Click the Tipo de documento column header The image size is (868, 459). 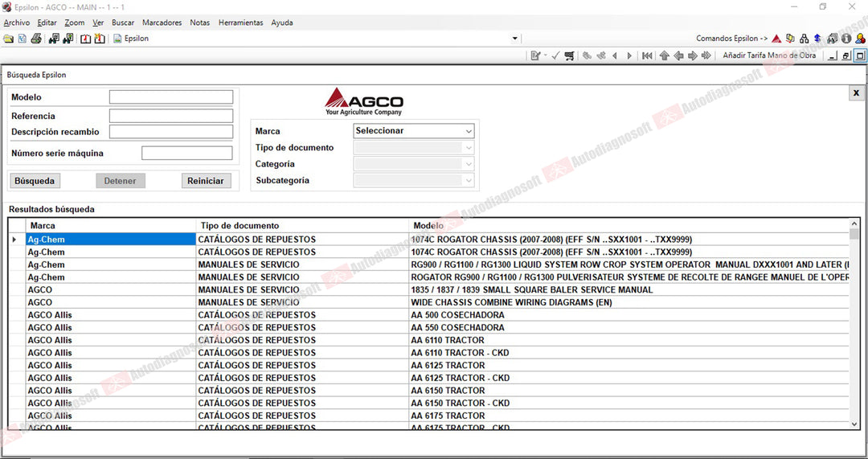click(x=302, y=226)
